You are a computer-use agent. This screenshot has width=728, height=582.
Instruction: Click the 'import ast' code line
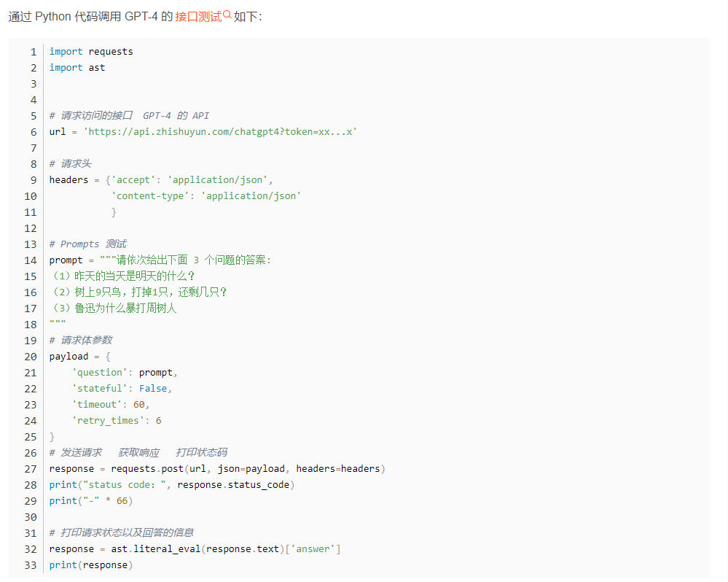(x=77, y=68)
